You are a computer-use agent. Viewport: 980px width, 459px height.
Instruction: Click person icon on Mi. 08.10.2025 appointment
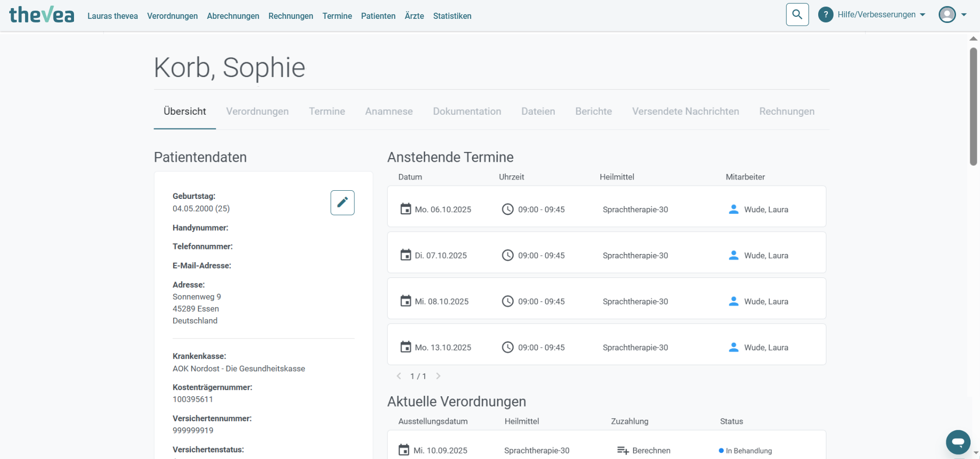(733, 301)
